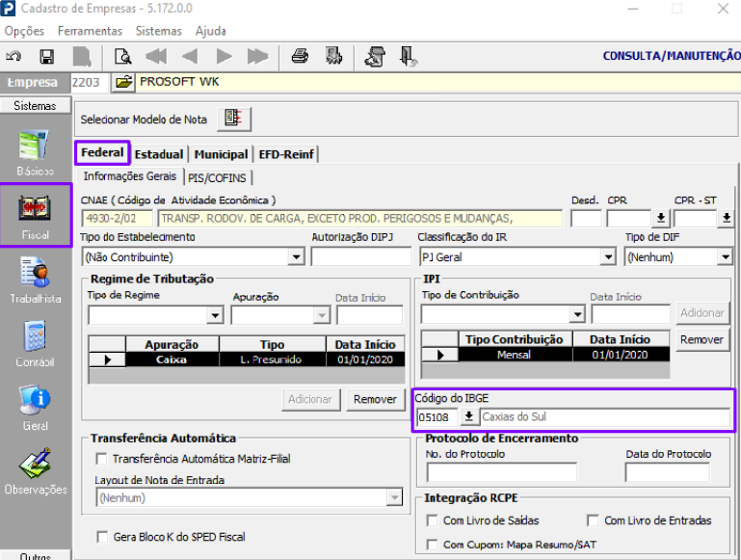The height and width of the screenshot is (560, 741).
Task: Open the Trabalhista system in sidebar
Action: 36,280
